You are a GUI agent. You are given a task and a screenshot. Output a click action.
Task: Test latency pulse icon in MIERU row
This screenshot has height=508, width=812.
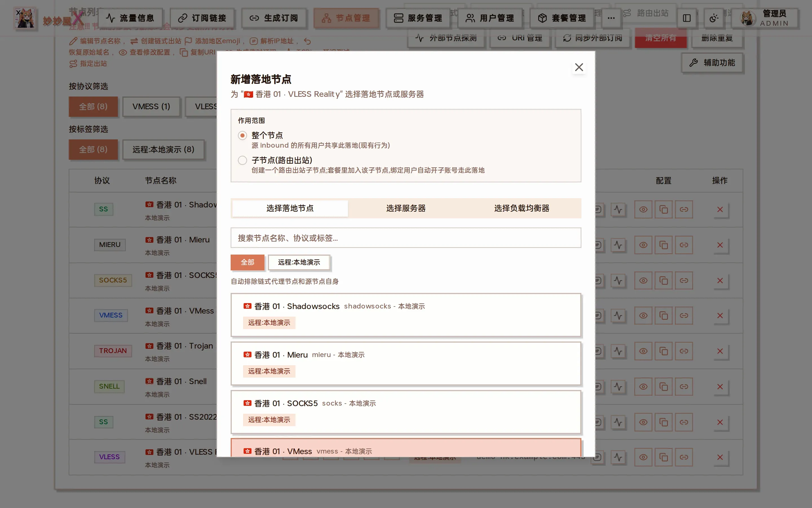coord(618,245)
